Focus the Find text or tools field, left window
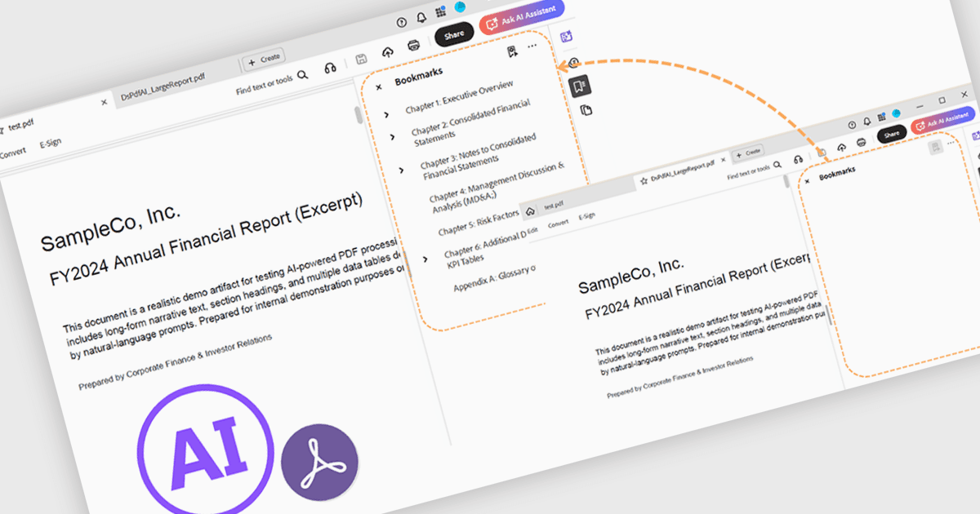Viewport: 980px width, 514px height. tap(265, 86)
